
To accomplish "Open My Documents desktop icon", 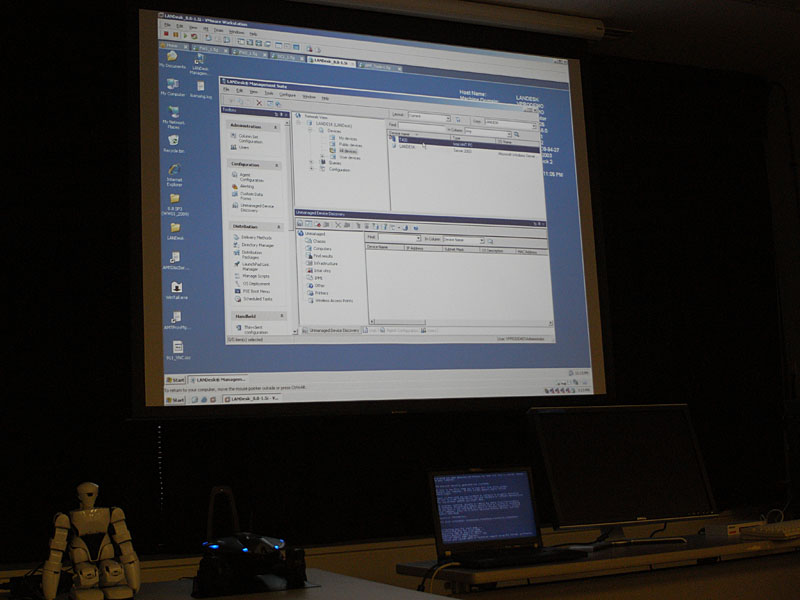I will (172, 59).
